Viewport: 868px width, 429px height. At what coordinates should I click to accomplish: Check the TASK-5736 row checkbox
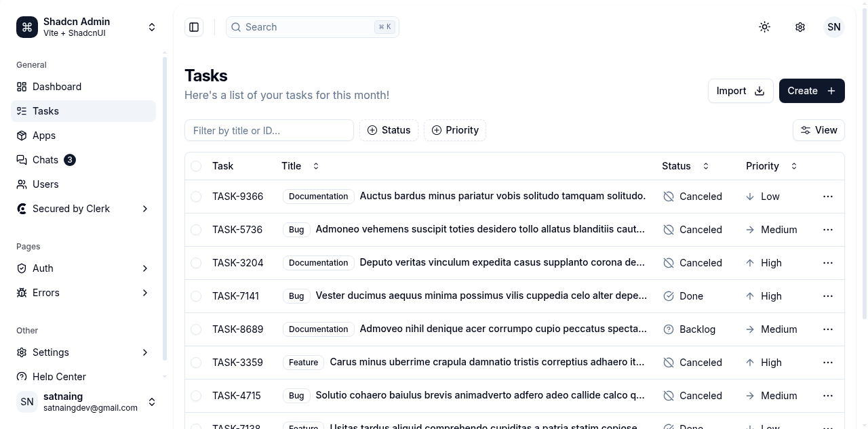coord(196,230)
